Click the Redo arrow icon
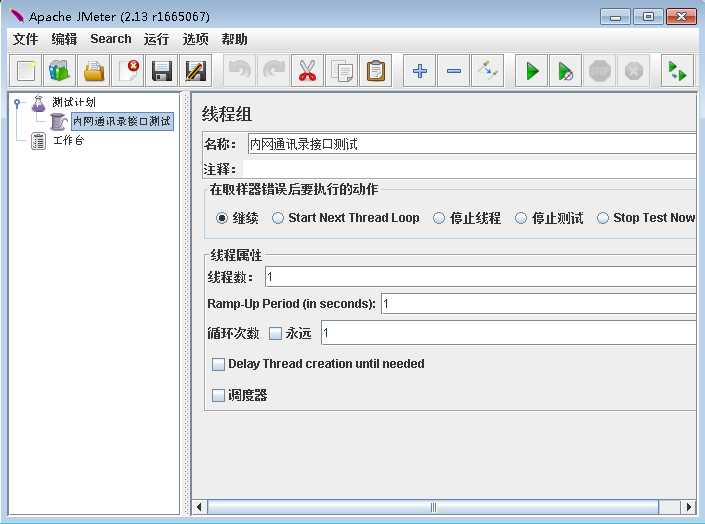 pyautogui.click(x=273, y=71)
